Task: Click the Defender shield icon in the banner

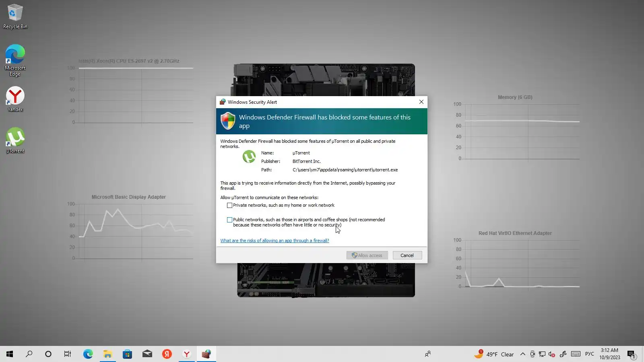Action: [228, 121]
